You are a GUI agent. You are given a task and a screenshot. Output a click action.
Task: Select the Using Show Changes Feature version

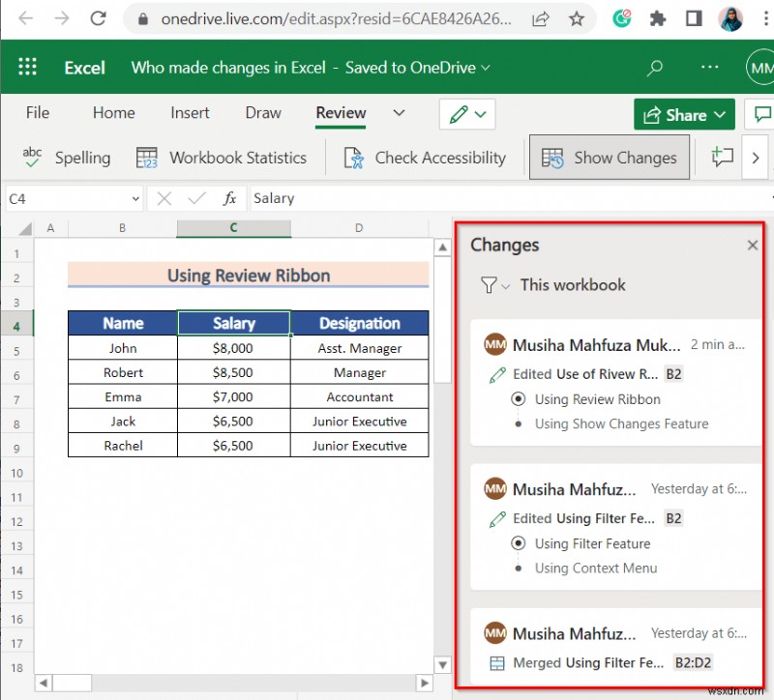[x=621, y=423]
